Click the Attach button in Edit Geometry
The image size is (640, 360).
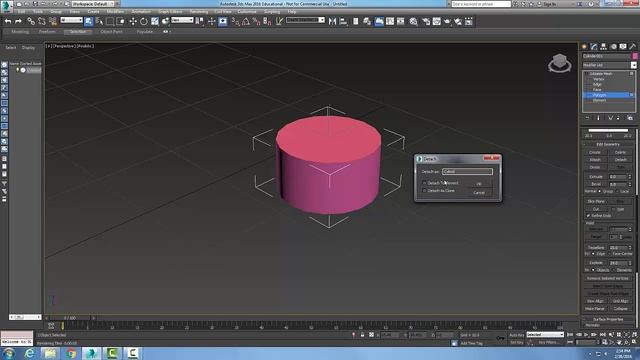(595, 160)
